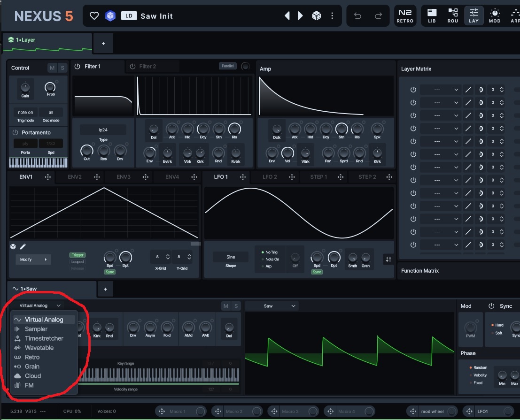Open the ROU routing view
Image resolution: width=520 pixels, height=420 pixels.
click(x=453, y=15)
